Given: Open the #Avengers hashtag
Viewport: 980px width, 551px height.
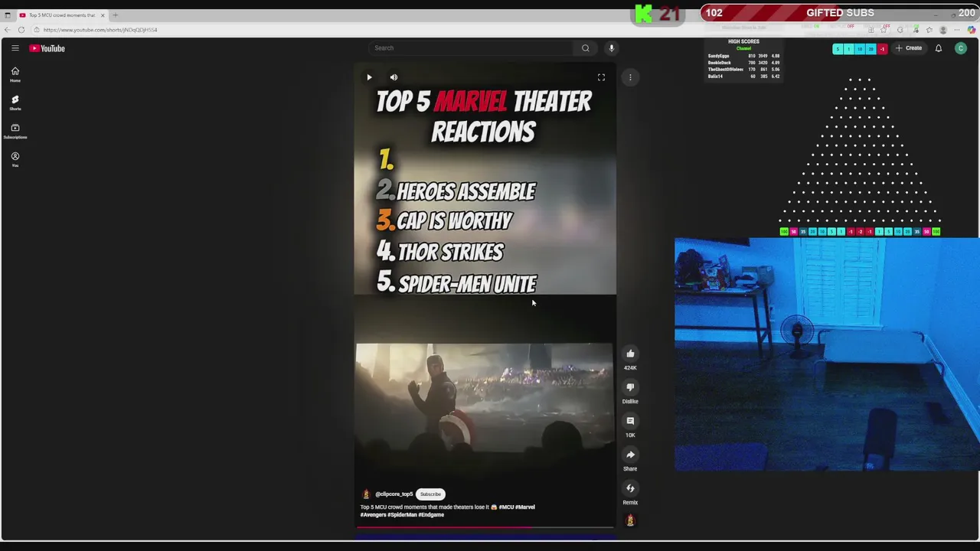Looking at the screenshot, I should pyautogui.click(x=373, y=514).
